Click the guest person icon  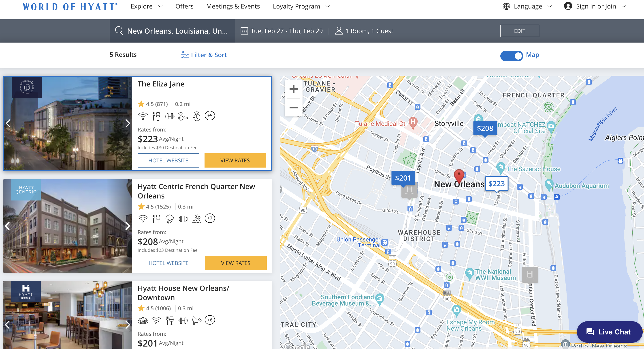point(339,31)
